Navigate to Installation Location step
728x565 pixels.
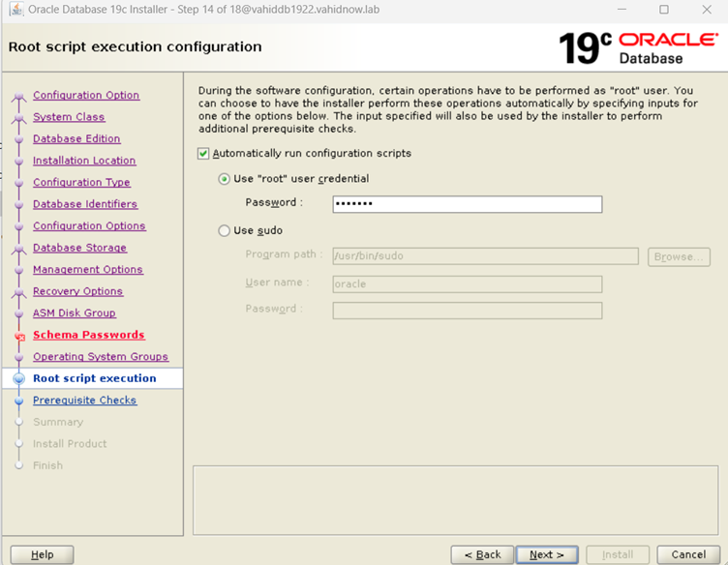tap(84, 161)
